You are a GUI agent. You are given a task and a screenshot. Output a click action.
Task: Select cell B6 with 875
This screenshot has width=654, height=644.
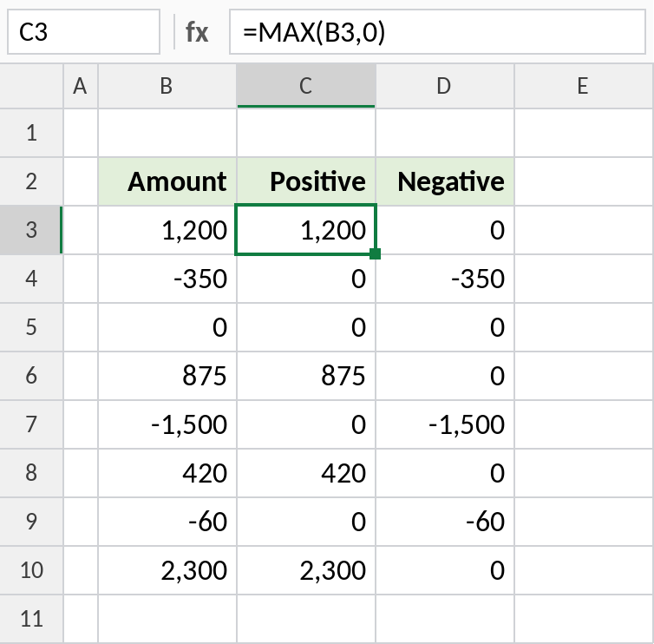coord(167,376)
